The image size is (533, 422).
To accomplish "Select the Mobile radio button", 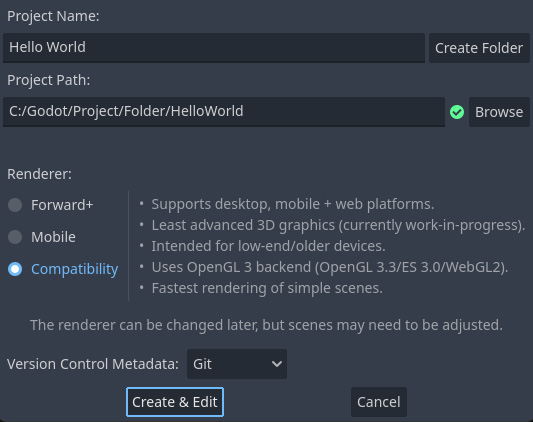I will tap(15, 237).
